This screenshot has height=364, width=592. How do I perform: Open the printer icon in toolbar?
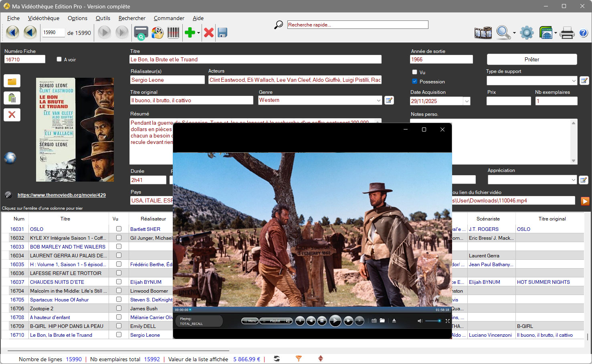click(x=567, y=32)
